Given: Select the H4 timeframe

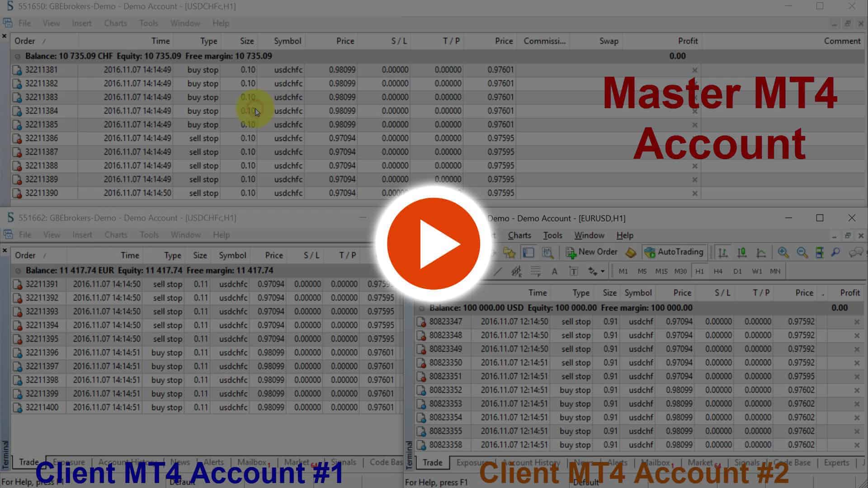Looking at the screenshot, I should point(718,271).
